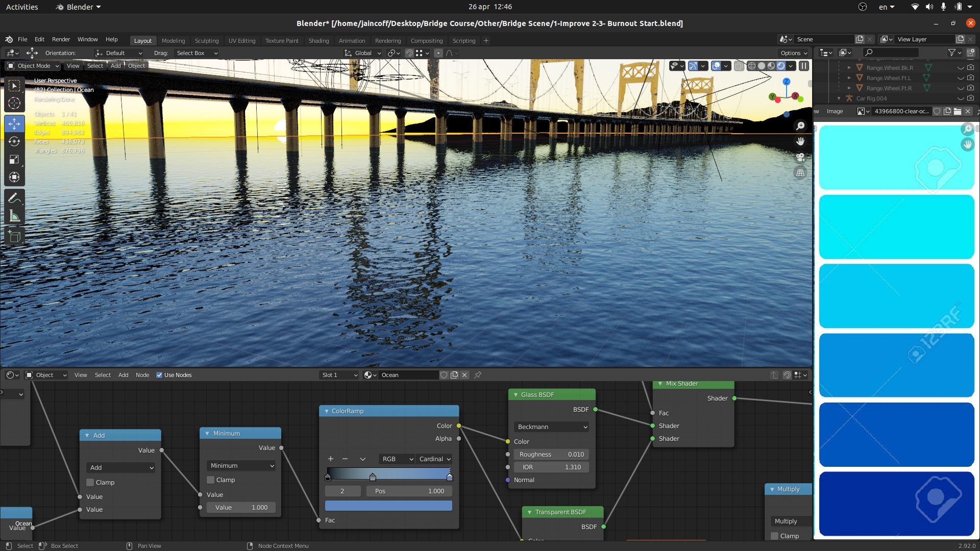Toggle fake user for the ocean image
The image size is (980, 551).
coord(937,111)
